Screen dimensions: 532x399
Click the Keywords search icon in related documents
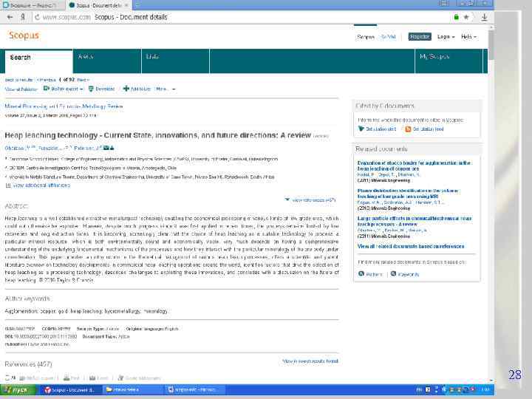(393, 274)
